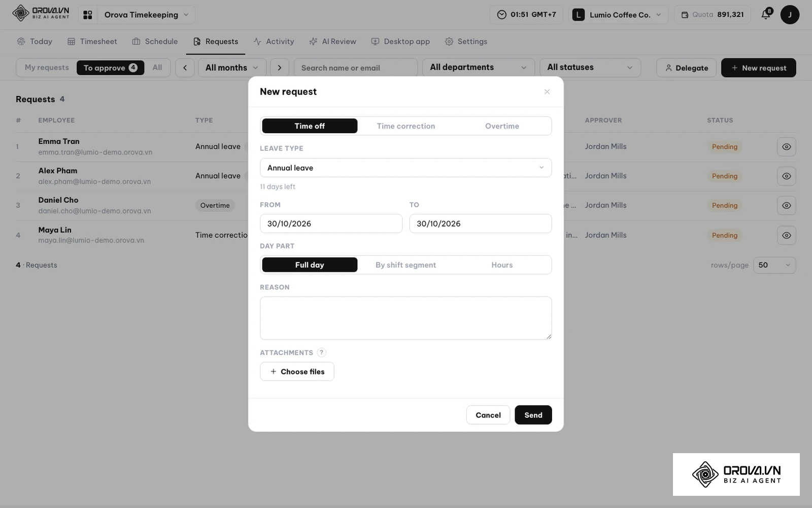Click the attachments help question mark icon
This screenshot has height=508, width=812.
tap(321, 353)
